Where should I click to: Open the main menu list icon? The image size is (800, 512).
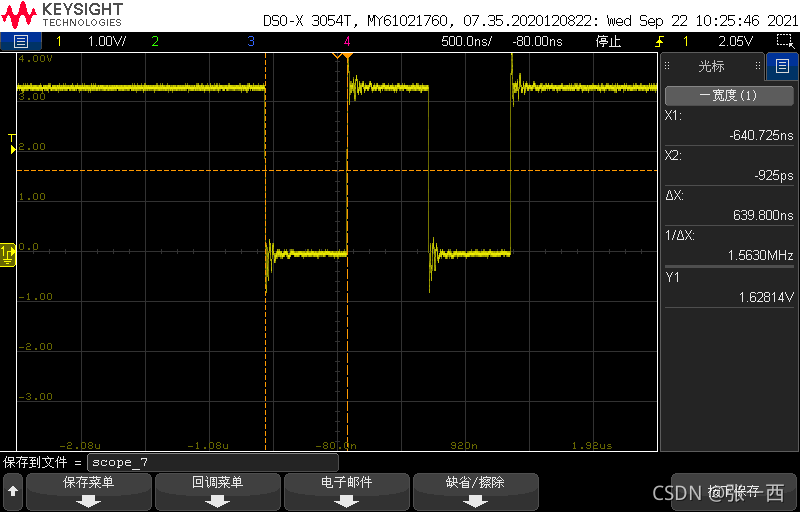click(20, 41)
